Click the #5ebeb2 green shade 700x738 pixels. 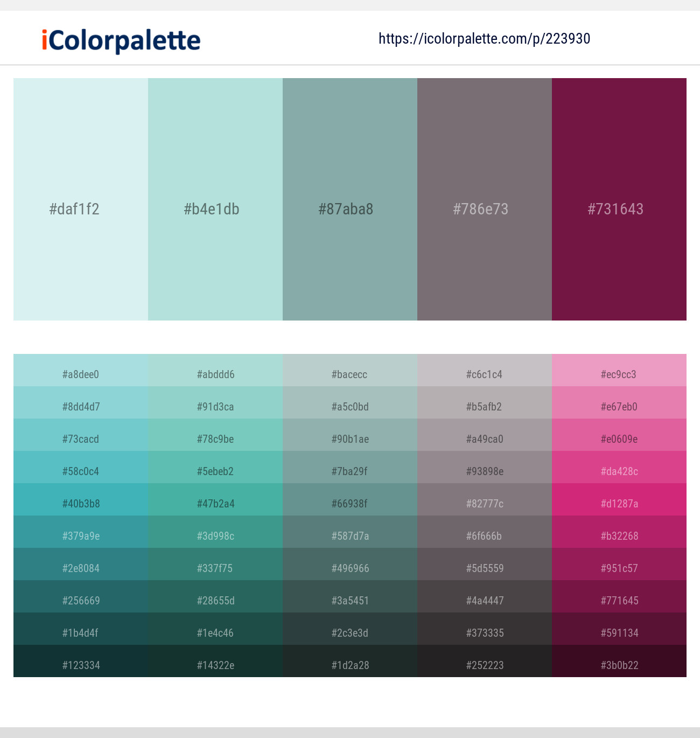click(x=215, y=471)
